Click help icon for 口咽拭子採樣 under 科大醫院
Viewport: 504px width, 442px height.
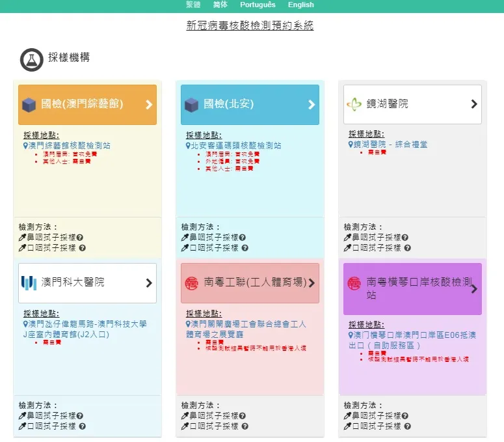click(83, 426)
